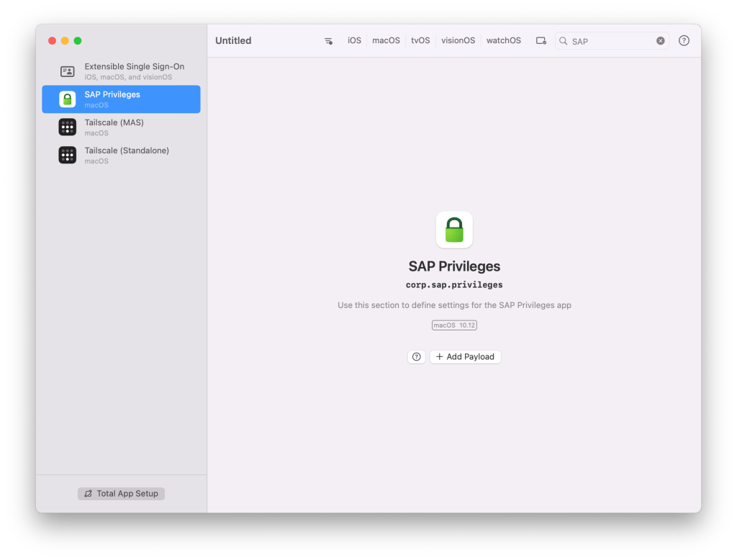Select the Extensible Single Sign-On sidebar icon
The width and height of the screenshot is (737, 560).
[67, 71]
